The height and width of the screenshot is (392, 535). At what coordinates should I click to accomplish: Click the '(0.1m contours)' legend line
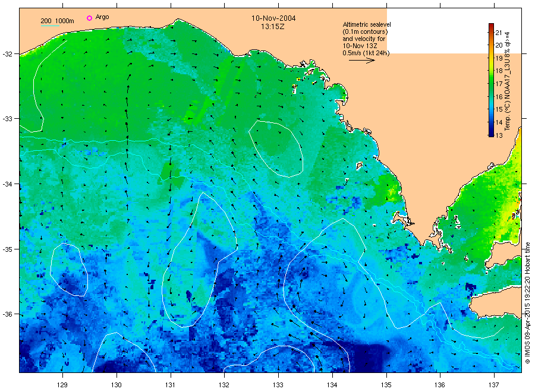coord(366,31)
